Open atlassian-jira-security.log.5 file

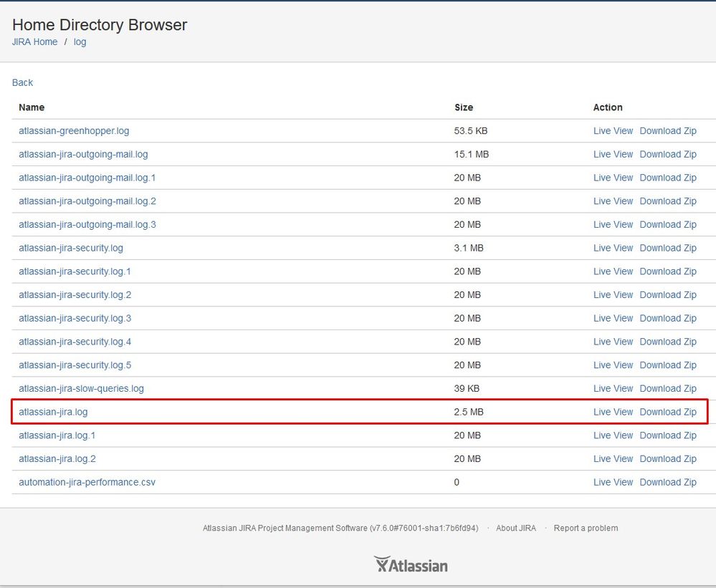pos(75,365)
